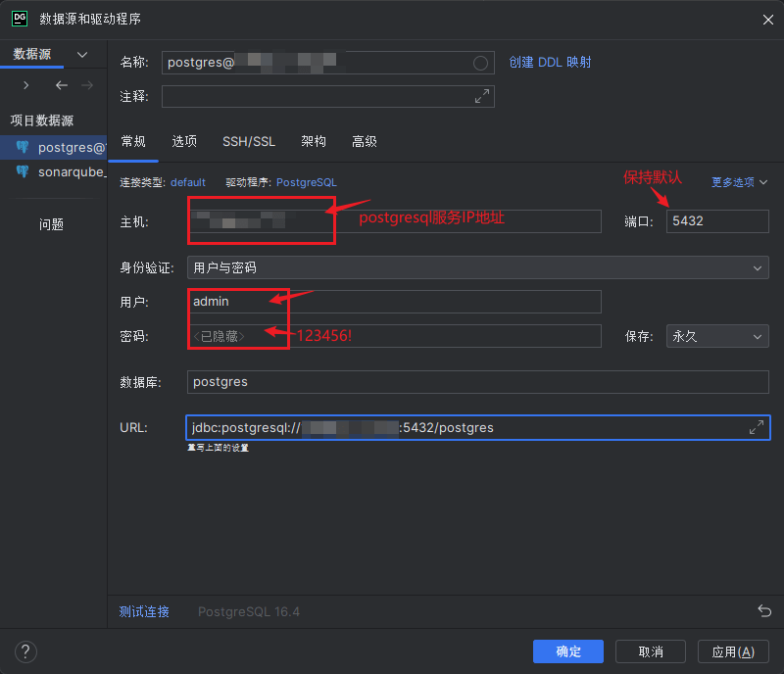Click the revert changes undo arrow
The width and height of the screenshot is (784, 674).
point(764,611)
